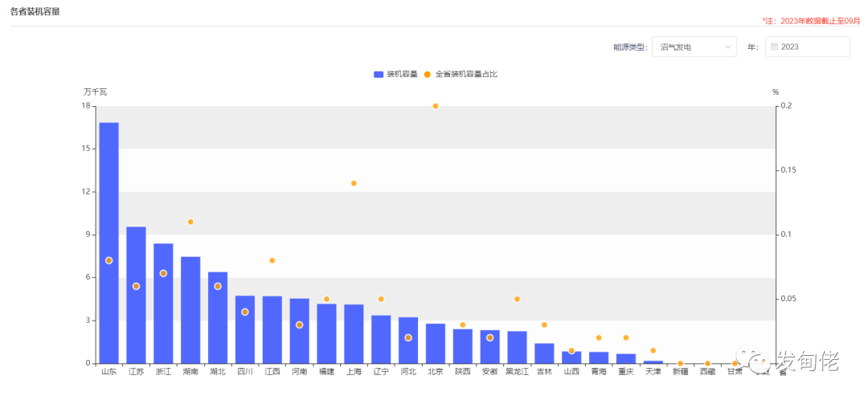Click the 各省装机容量 section title
This screenshot has width=868, height=400.
click(35, 11)
